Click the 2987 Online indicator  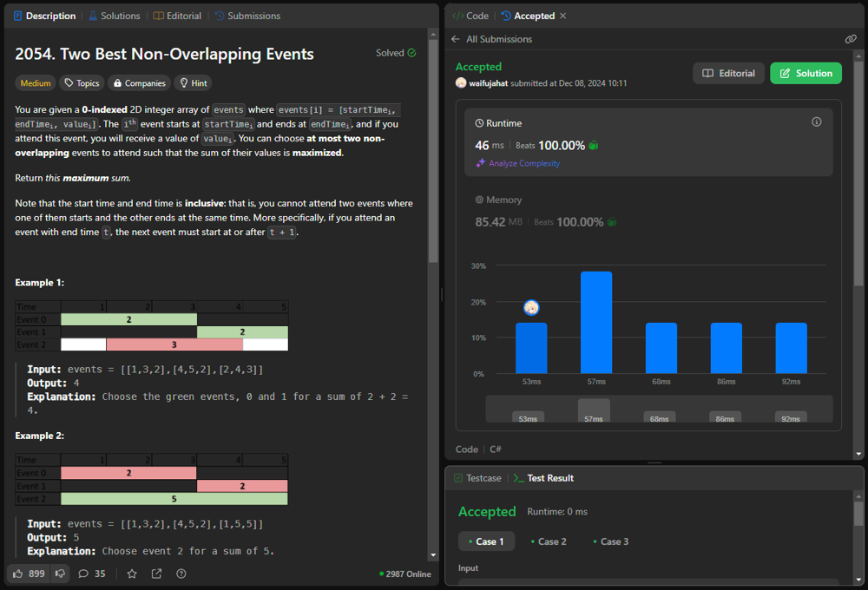[x=405, y=574]
